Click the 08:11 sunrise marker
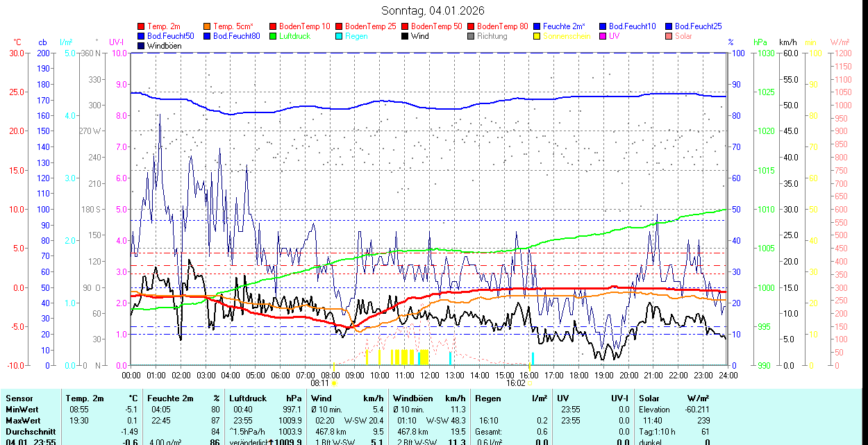Image resolution: width=868 pixels, height=445 pixels. [x=319, y=383]
